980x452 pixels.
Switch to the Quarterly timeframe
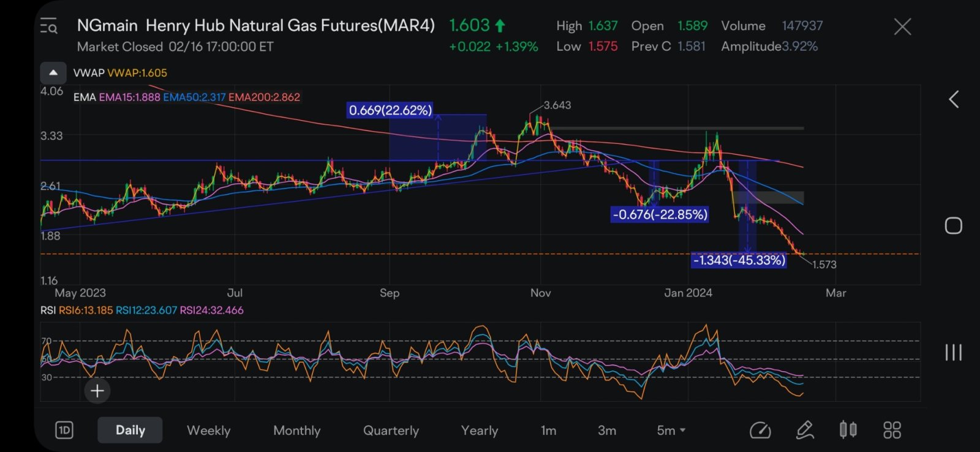391,431
